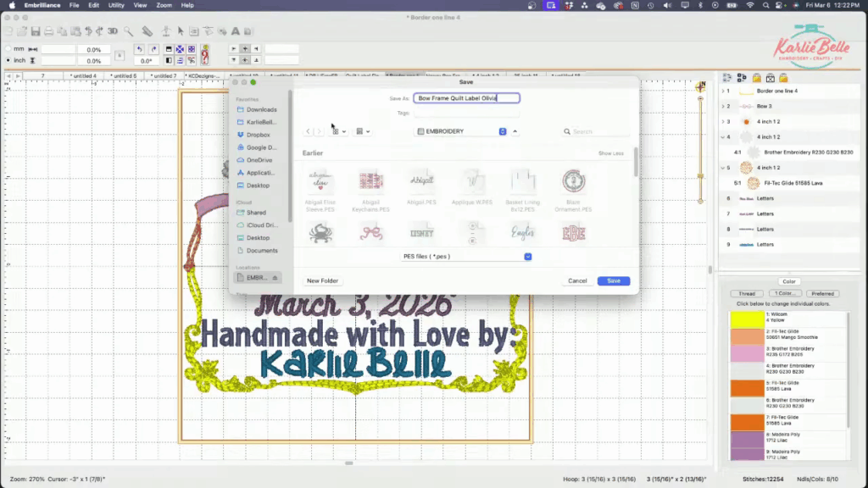868x488 pixels.
Task: Collapse the Save dialog with chevron button
Action: [x=515, y=131]
